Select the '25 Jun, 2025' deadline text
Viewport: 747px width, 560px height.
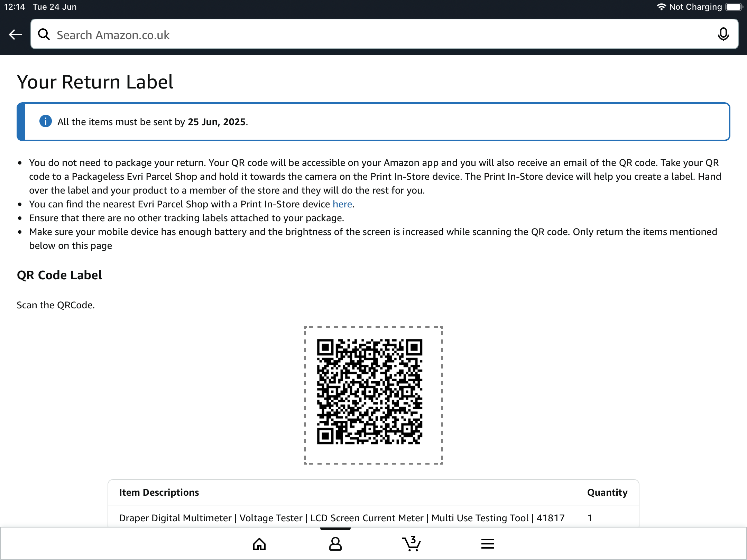pos(217,122)
